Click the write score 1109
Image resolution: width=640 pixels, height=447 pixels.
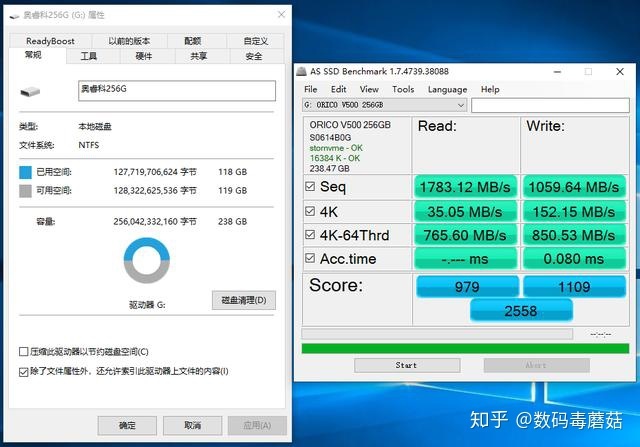pos(574,287)
